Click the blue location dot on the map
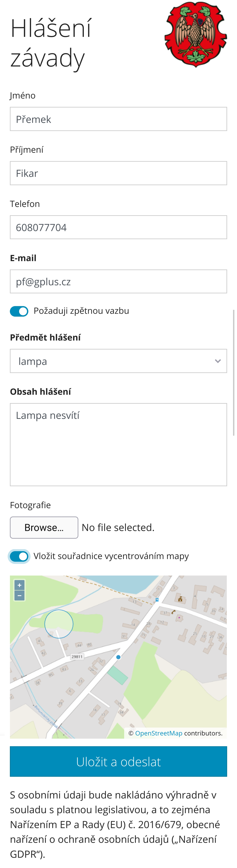Image resolution: width=237 pixels, height=868 pixels. (118, 657)
